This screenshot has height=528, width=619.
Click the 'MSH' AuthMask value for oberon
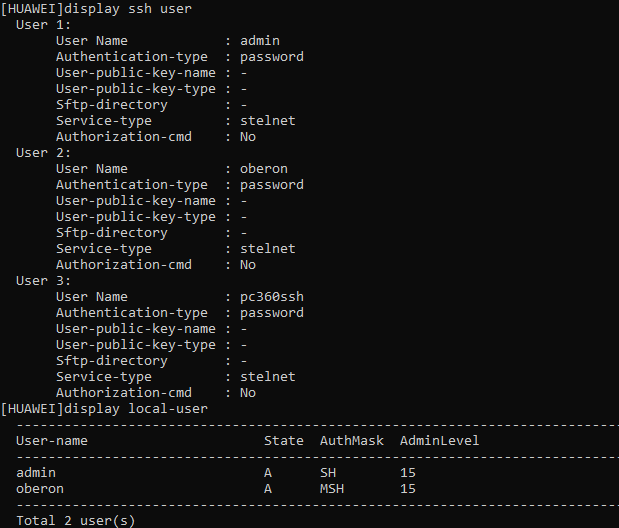[x=332, y=489]
